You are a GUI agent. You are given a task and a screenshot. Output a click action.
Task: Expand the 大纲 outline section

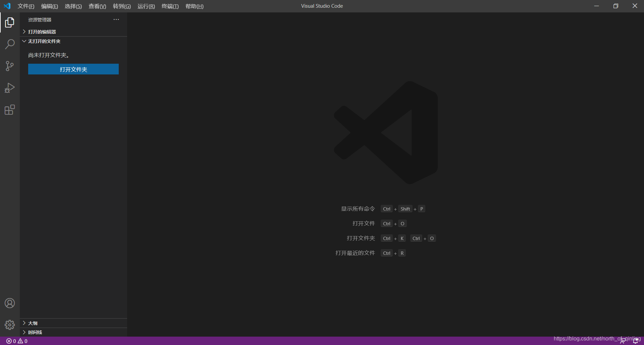tap(73, 323)
